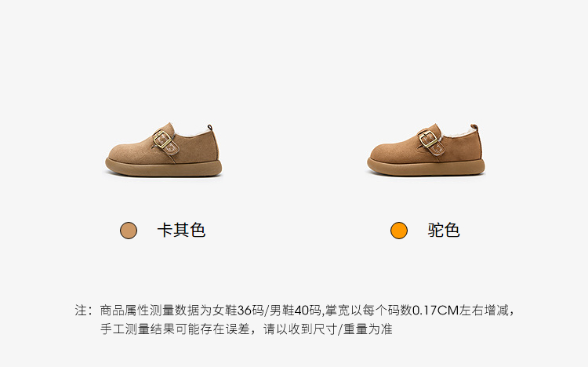Click the heel pull tab of camel shoe
Screen dimensions: 588x367
point(474,127)
